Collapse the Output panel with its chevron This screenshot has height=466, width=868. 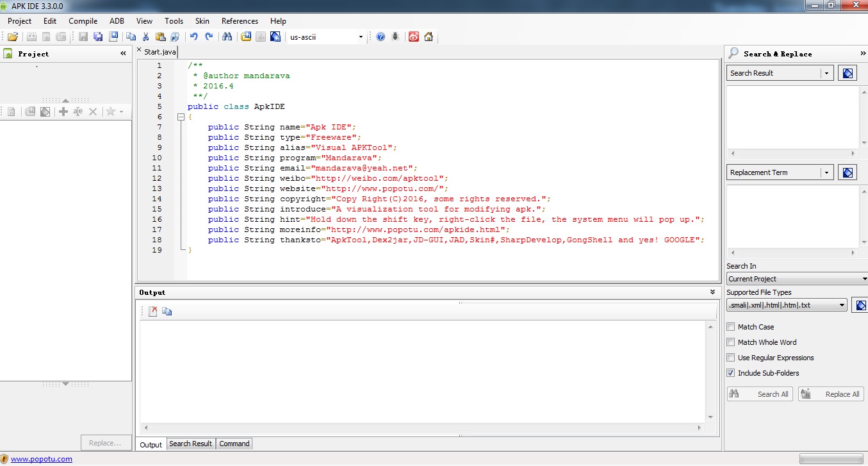(x=712, y=292)
